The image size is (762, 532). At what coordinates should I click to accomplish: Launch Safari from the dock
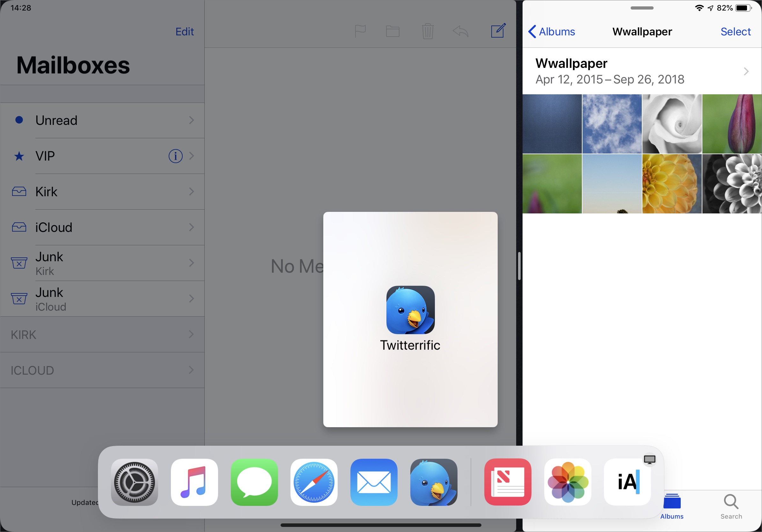(x=314, y=482)
